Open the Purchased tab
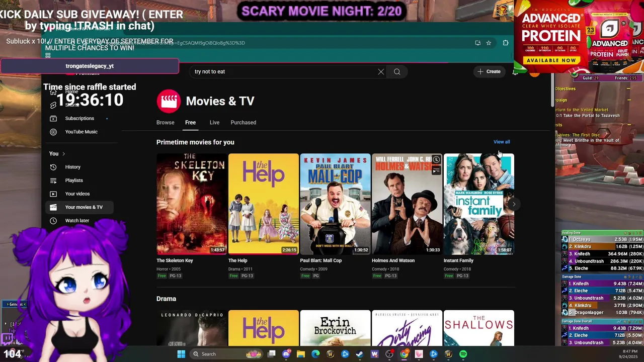The width and height of the screenshot is (644, 362). (243, 122)
